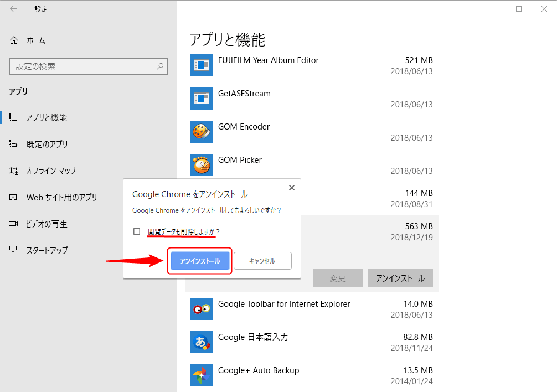The height and width of the screenshot is (392, 557).
Task: Close the Google Chrome uninstall dialog
Action: point(292,188)
